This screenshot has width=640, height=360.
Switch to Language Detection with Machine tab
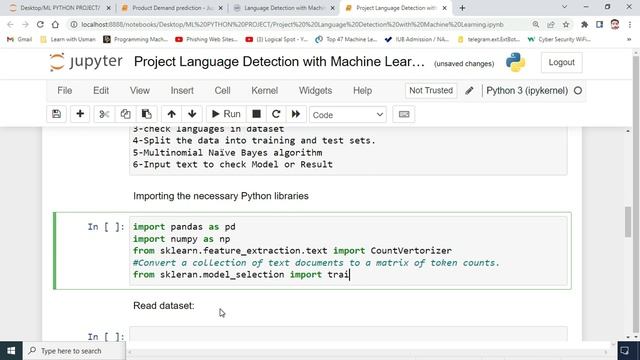click(284, 8)
